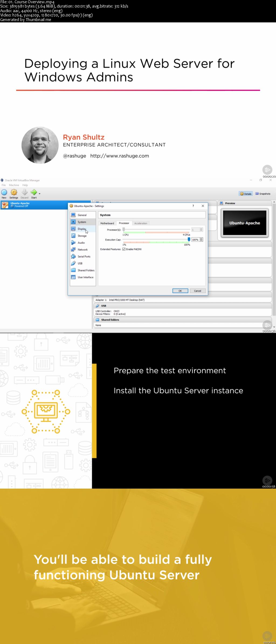Click Cancel in the settings dialog
The width and height of the screenshot is (276, 644).
pyautogui.click(x=198, y=291)
